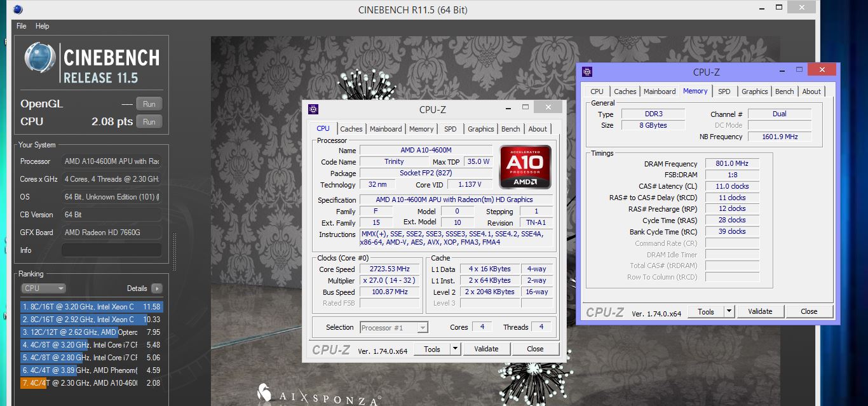868x406 pixels.
Task: Maximize the front CPU-Z CPU window
Action: click(x=526, y=107)
